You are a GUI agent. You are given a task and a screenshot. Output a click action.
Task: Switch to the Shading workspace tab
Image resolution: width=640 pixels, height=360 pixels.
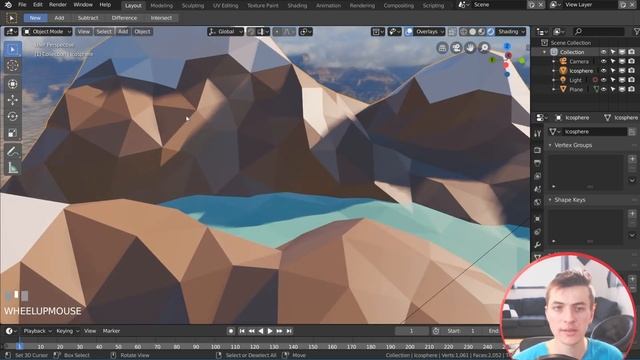[x=297, y=6]
